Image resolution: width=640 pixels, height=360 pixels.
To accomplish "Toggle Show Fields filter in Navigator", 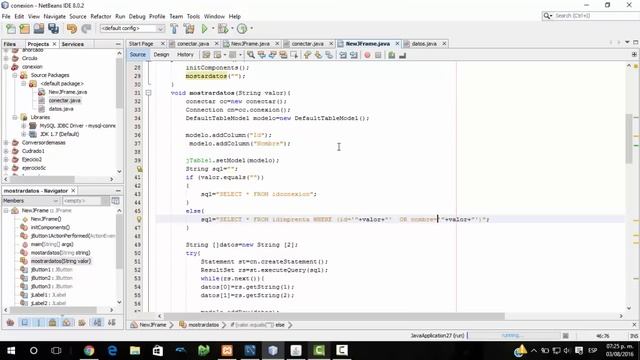I will (25, 323).
